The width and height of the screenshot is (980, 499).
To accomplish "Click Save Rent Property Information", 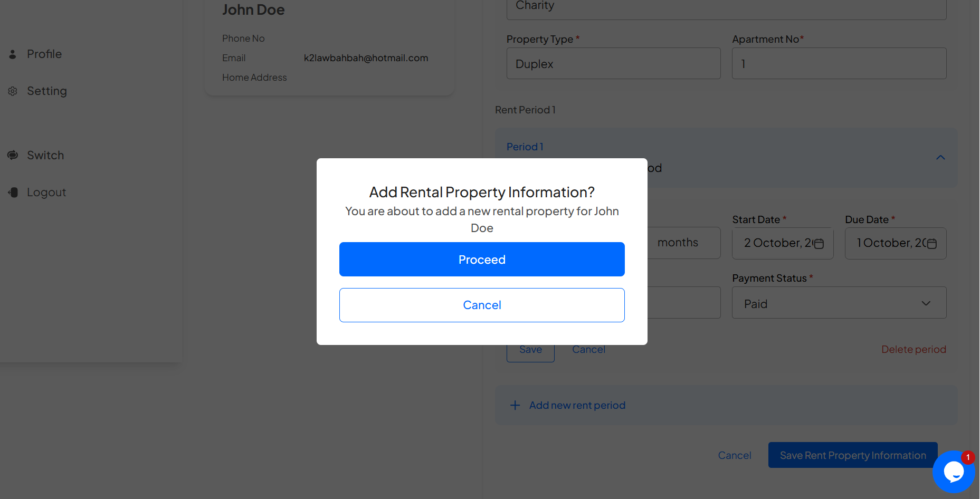I will (x=853, y=455).
